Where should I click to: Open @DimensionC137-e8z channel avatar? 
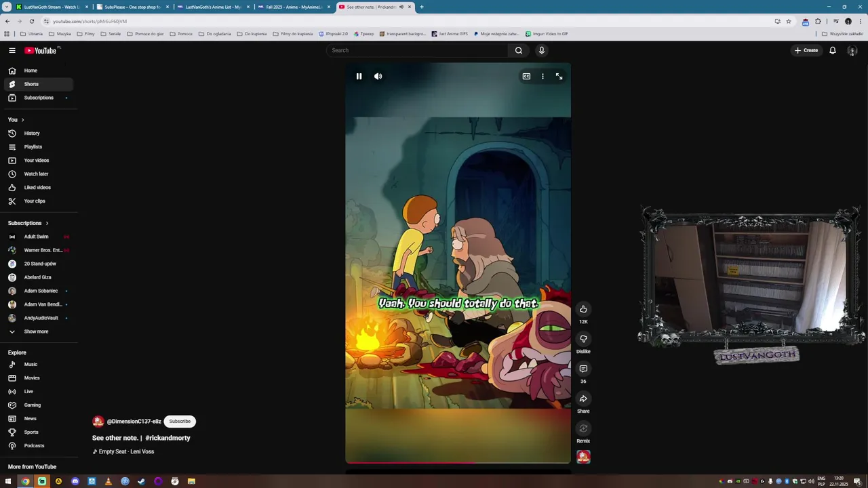point(98,422)
